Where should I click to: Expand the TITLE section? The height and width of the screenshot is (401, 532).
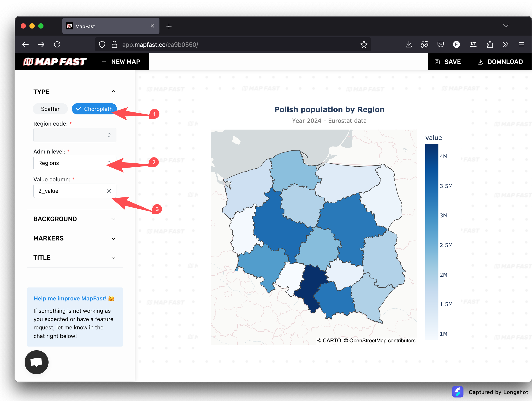click(75, 258)
